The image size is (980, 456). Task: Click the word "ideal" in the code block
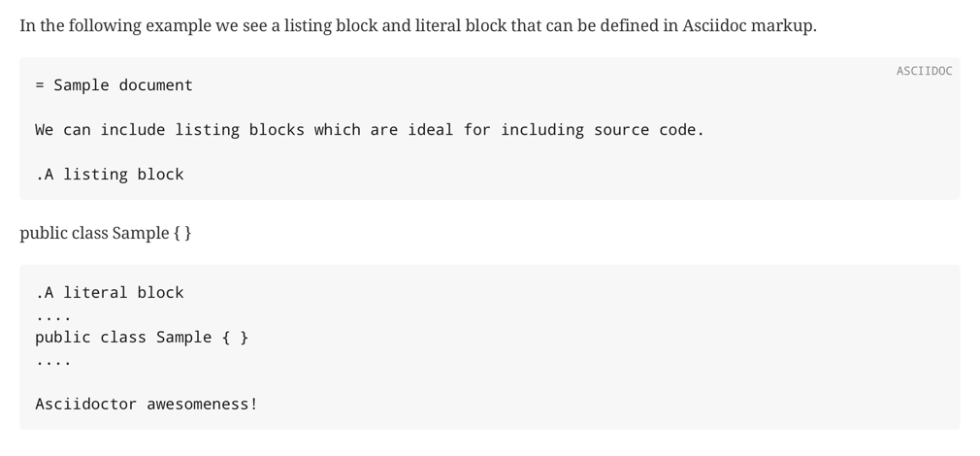coord(430,130)
